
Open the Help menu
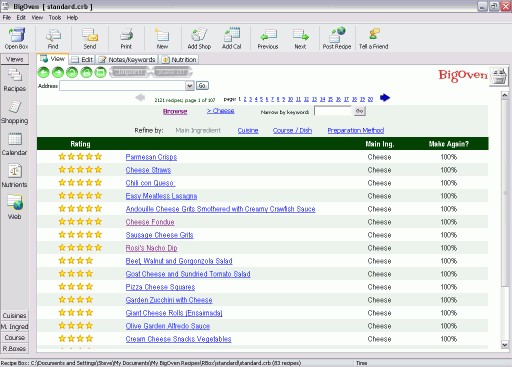[72, 18]
